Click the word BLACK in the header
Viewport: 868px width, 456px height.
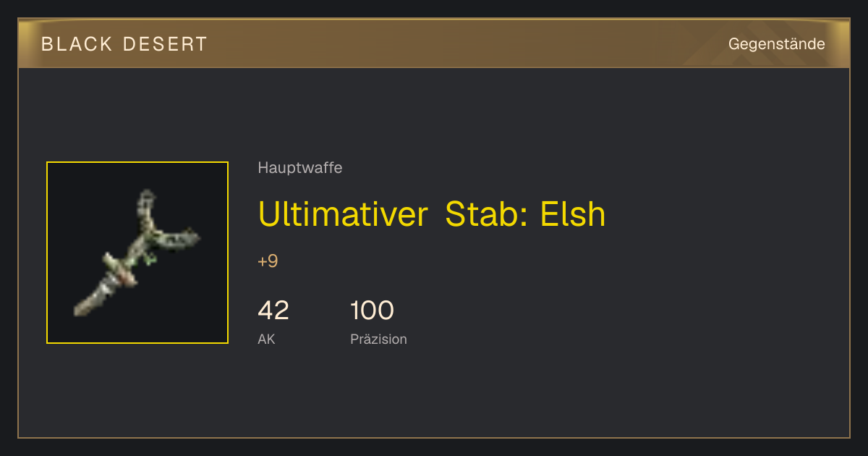(x=77, y=44)
